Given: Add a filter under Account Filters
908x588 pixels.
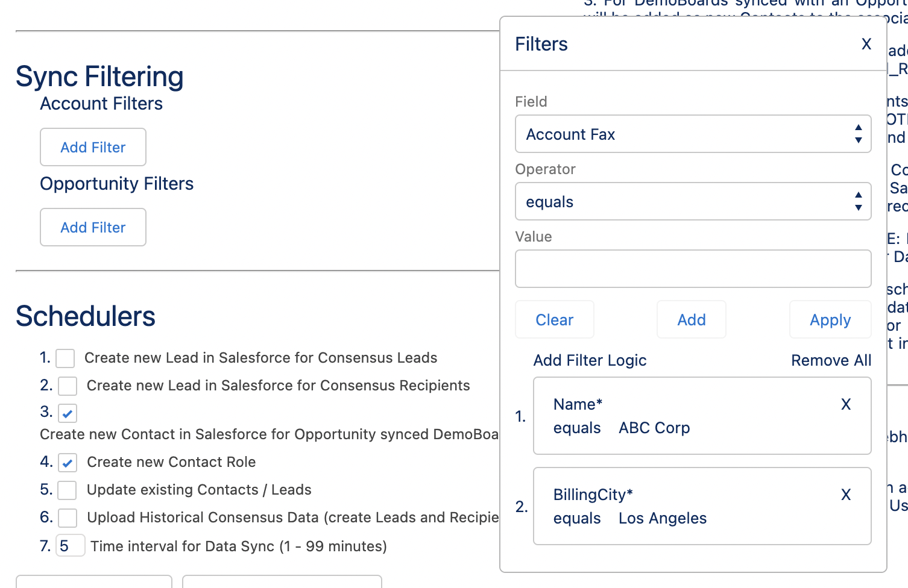Looking at the screenshot, I should (x=93, y=147).
